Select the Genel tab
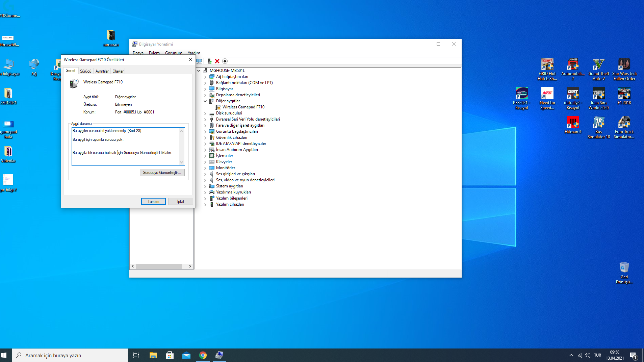The image size is (644, 362). tap(71, 71)
